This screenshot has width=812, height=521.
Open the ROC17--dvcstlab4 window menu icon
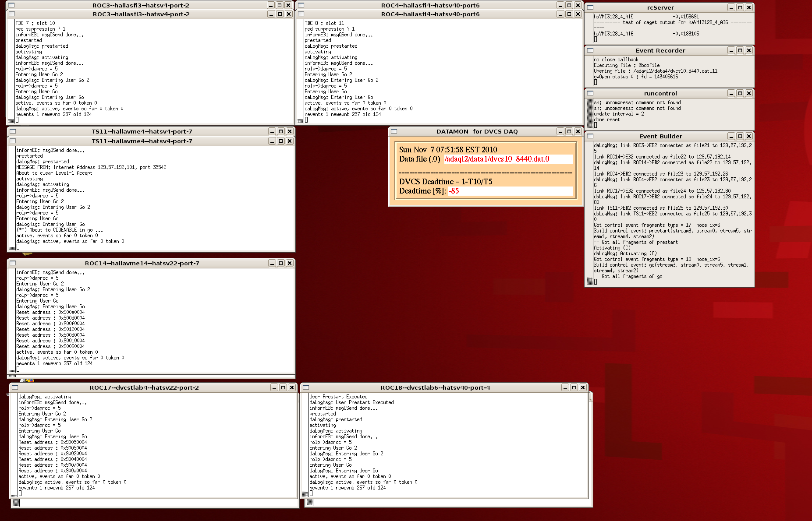(15, 387)
